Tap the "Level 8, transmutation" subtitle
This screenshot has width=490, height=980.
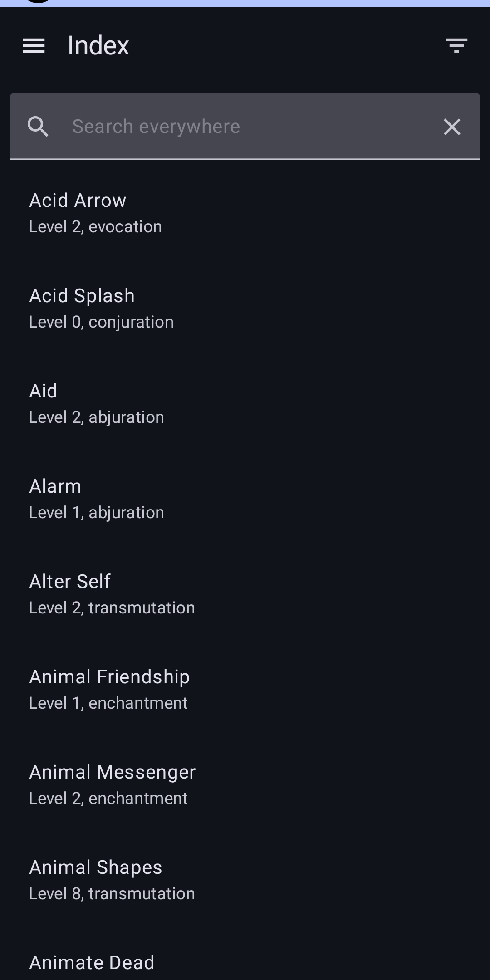pyautogui.click(x=112, y=894)
